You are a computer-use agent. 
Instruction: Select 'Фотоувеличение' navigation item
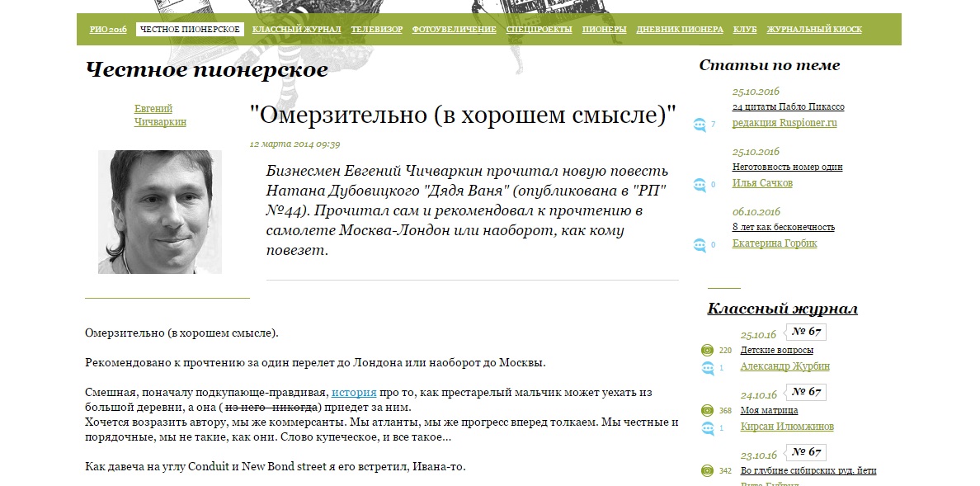pos(454,30)
